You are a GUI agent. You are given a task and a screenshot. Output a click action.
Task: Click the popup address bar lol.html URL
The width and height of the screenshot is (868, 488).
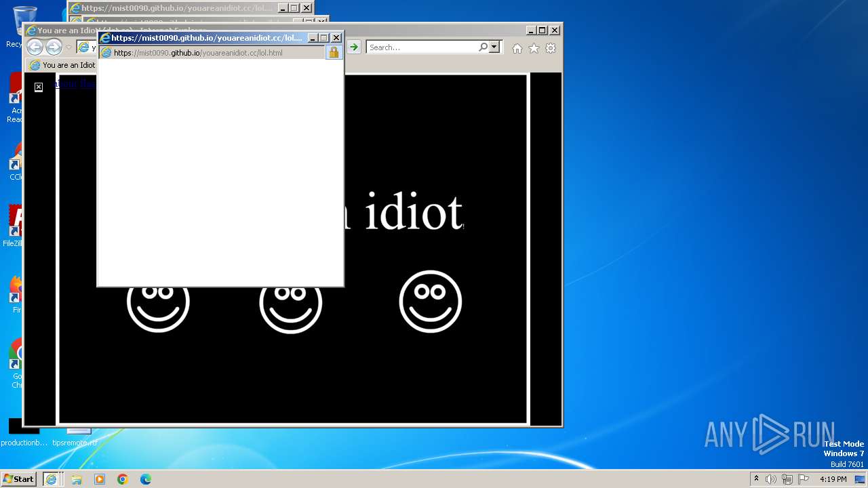click(198, 52)
